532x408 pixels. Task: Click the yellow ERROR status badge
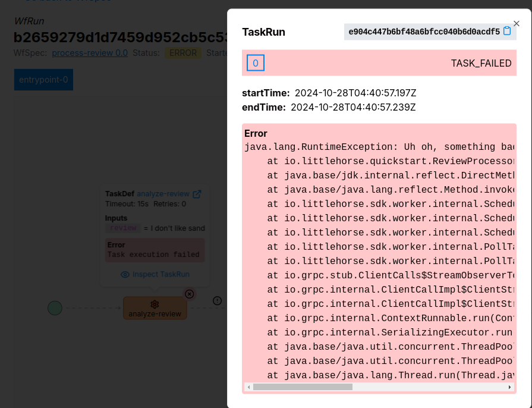tap(182, 52)
